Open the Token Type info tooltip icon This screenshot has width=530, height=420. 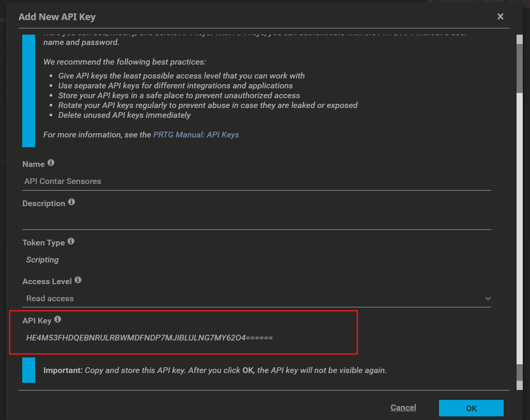tap(71, 241)
